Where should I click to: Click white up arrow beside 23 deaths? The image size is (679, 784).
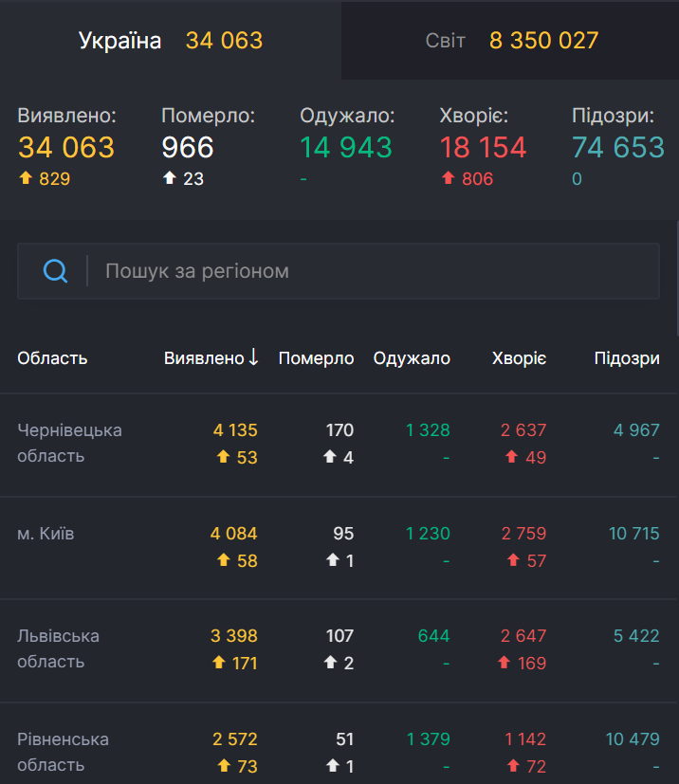coord(170,178)
